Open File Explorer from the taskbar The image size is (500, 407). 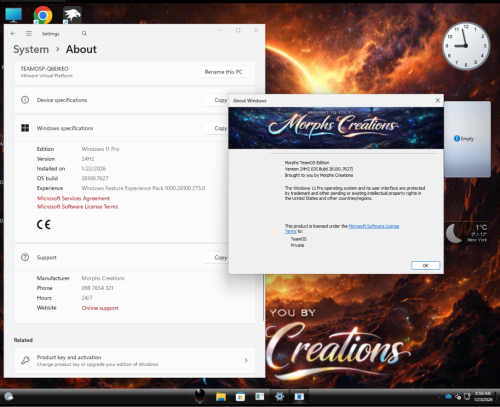coord(221,396)
